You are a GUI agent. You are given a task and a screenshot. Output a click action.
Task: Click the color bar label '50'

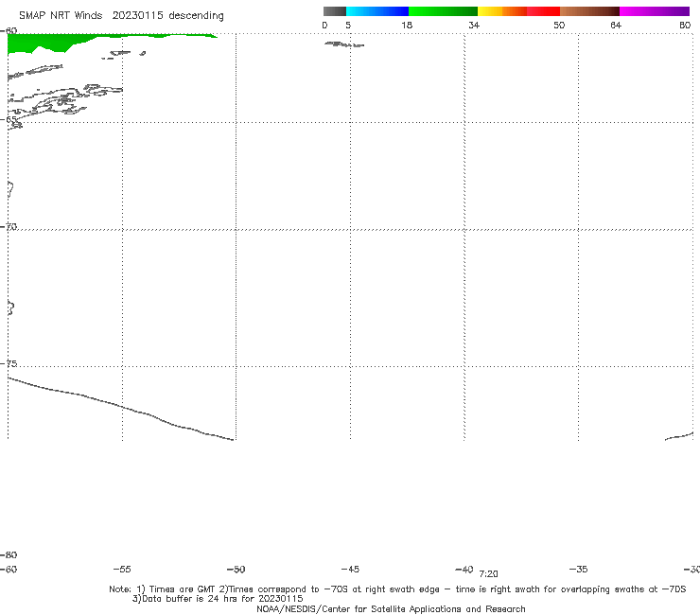point(559,25)
